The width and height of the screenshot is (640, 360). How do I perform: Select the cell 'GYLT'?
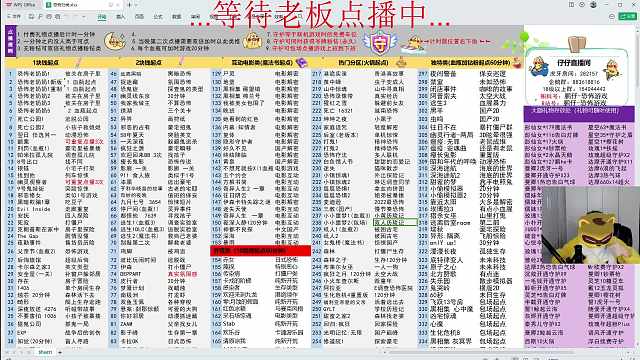[x=329, y=309]
